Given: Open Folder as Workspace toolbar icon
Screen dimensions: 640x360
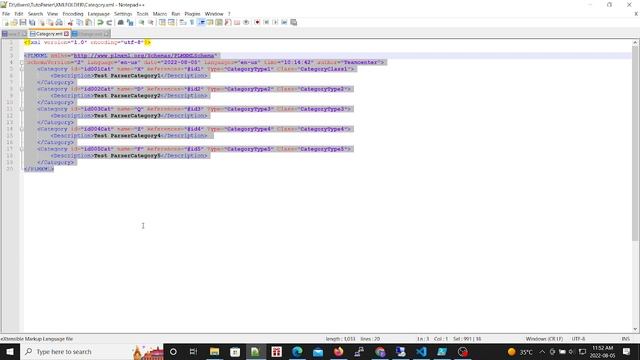Looking at the screenshot, I should (237, 22).
